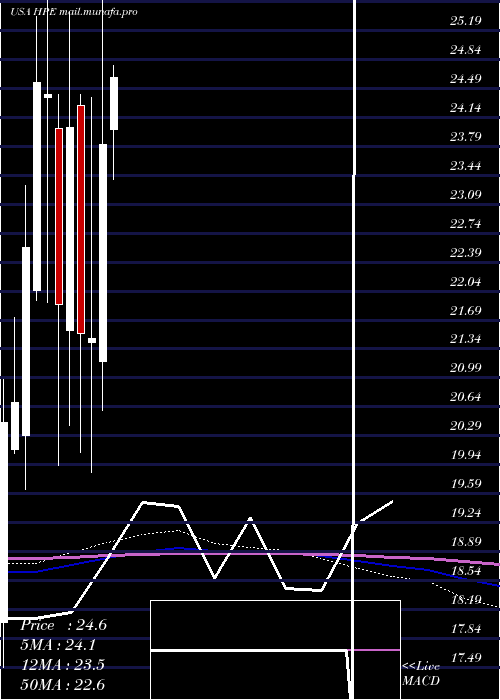The height and width of the screenshot is (700, 500).
Task: Click the 24.49 price axis label
Action: pyautogui.click(x=466, y=79)
